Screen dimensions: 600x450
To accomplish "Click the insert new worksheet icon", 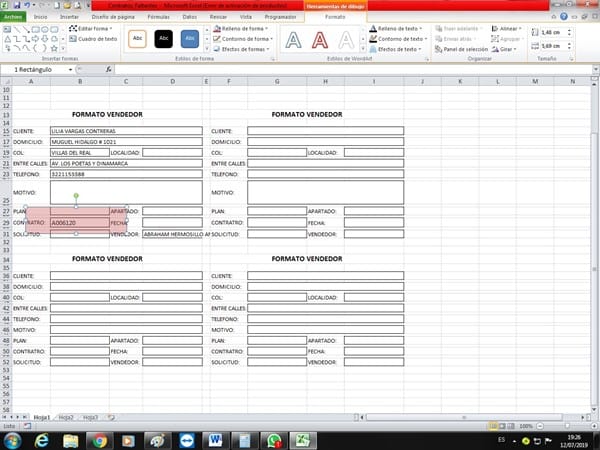I will pyautogui.click(x=111, y=417).
